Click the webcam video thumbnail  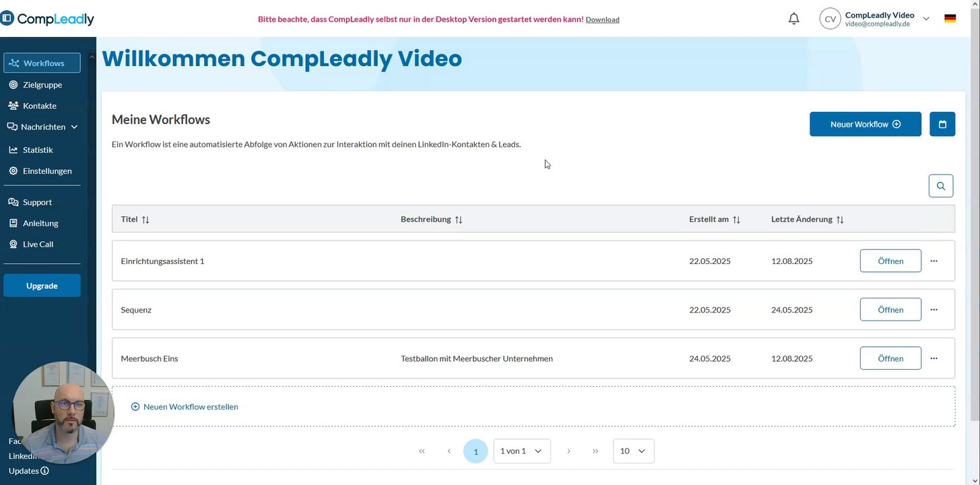[x=63, y=412]
